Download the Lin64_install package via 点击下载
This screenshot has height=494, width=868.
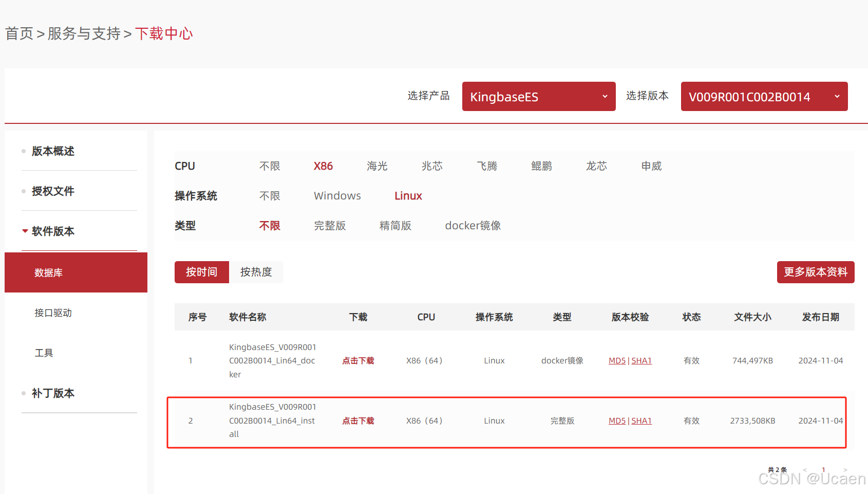point(358,421)
